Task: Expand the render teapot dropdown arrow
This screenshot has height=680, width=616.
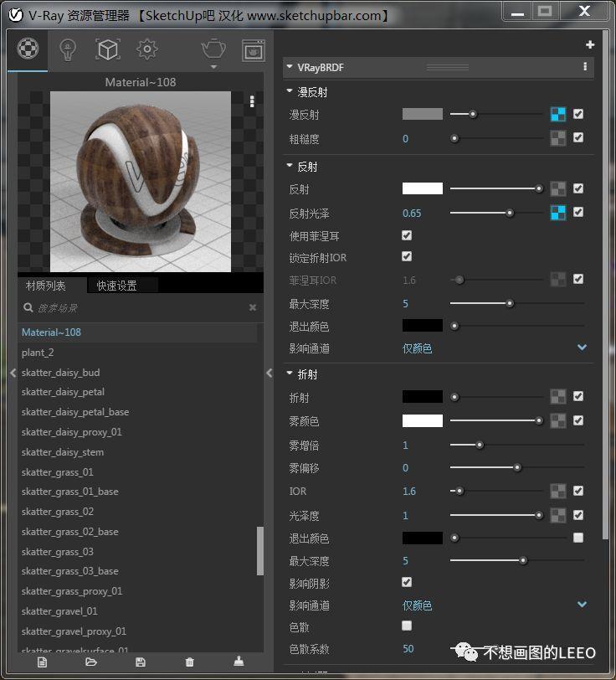Action: tap(213, 67)
